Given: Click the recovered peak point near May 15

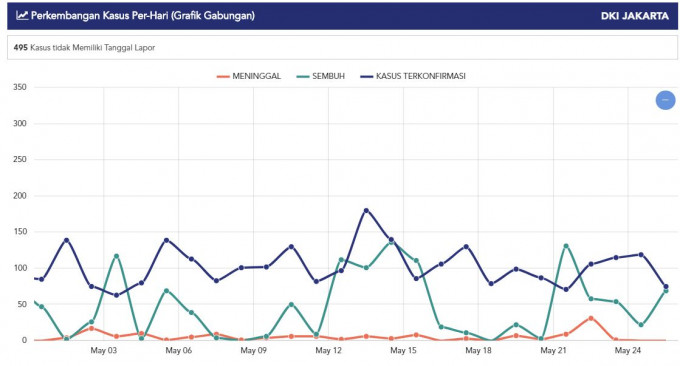Looking at the screenshot, I should click(391, 242).
